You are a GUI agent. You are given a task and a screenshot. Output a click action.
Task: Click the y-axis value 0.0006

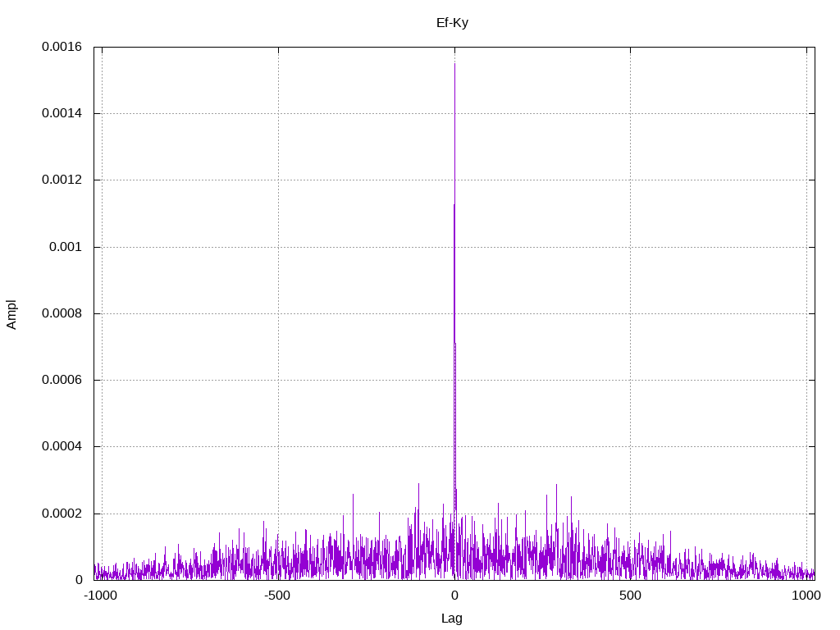(62, 380)
